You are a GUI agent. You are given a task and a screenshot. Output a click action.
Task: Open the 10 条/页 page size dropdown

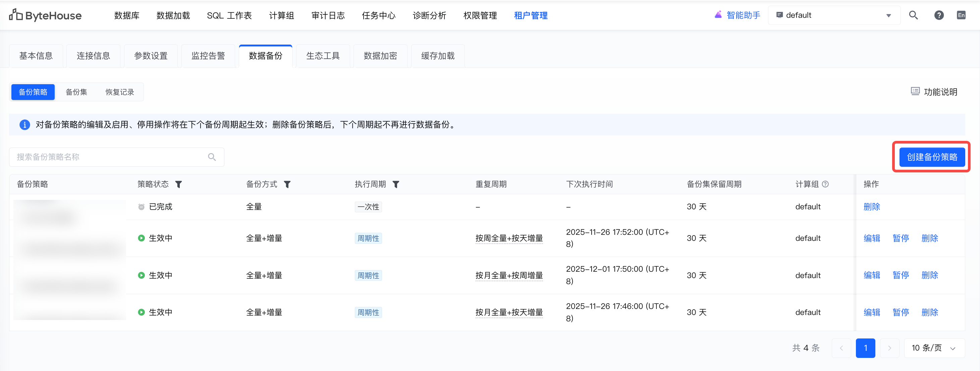click(x=934, y=348)
